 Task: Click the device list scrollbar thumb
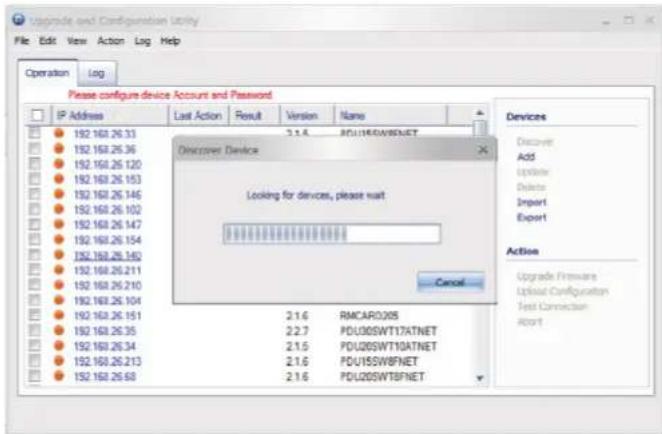(x=480, y=128)
